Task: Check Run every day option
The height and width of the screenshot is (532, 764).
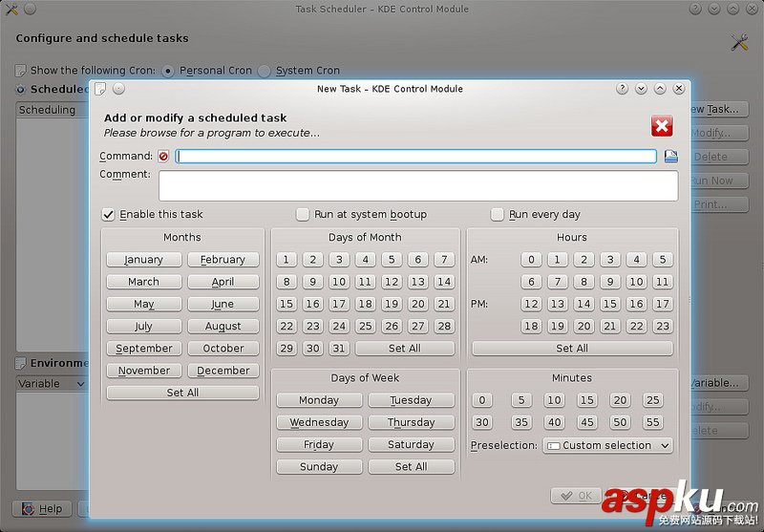Action: [x=497, y=214]
